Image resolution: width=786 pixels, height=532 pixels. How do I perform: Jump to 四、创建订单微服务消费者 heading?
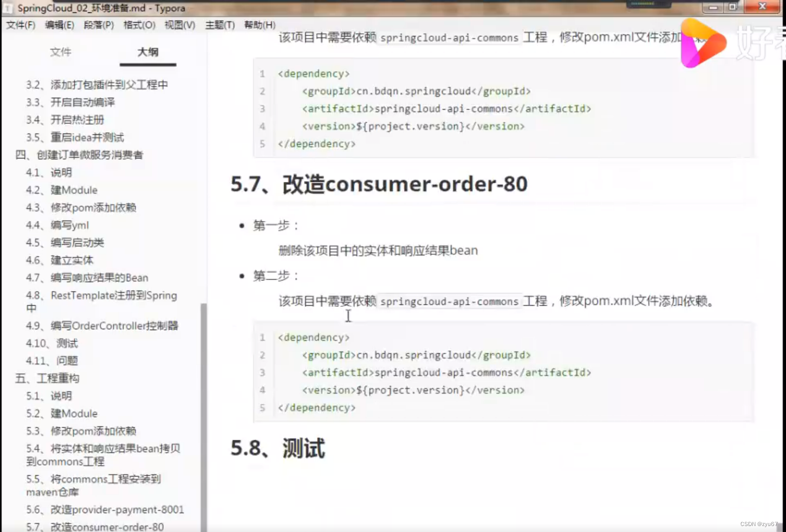click(79, 155)
